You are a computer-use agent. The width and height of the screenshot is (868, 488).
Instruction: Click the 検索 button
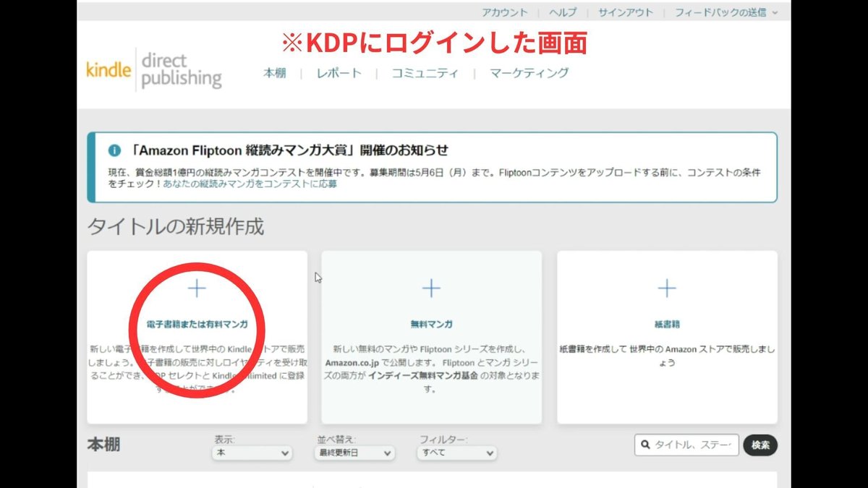760,445
